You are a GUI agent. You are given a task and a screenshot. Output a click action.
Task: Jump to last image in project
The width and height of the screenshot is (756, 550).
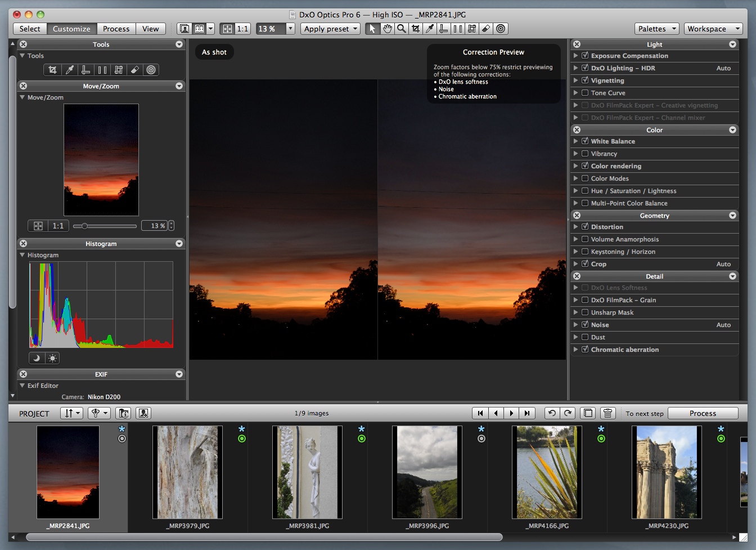coord(526,413)
